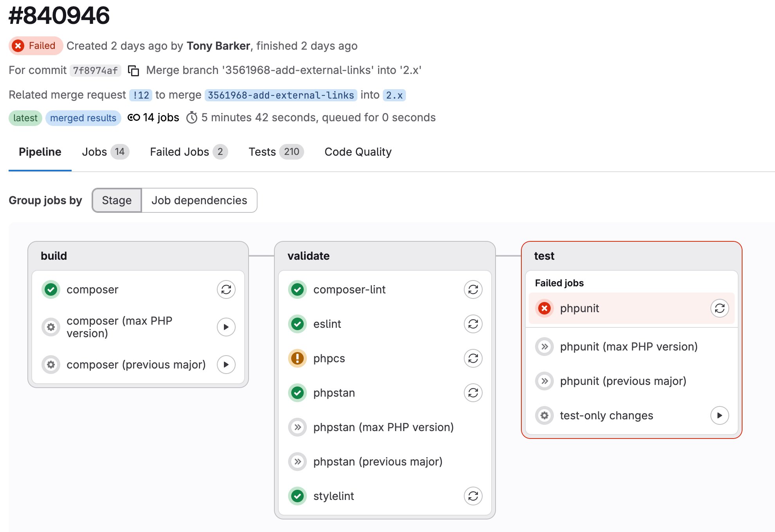The height and width of the screenshot is (532, 775).
Task: Open the phpunit job name
Action: coord(579,308)
